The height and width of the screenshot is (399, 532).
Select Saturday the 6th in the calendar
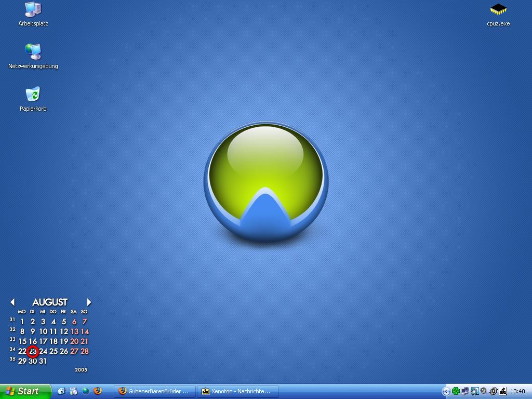pyautogui.click(x=74, y=322)
